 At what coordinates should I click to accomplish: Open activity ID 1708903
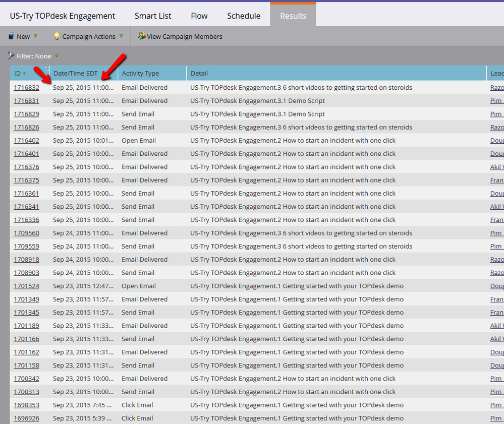26,273
